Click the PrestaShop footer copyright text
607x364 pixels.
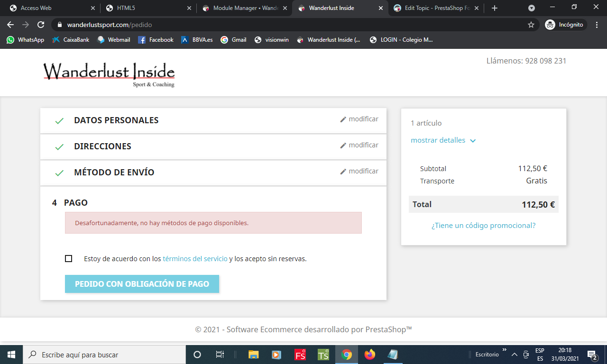(x=303, y=329)
